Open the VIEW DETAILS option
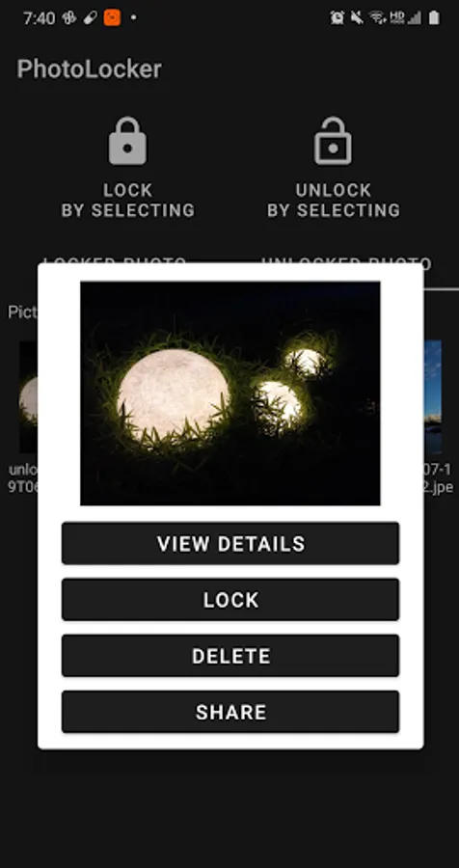This screenshot has height=868, width=459. pyautogui.click(x=230, y=543)
